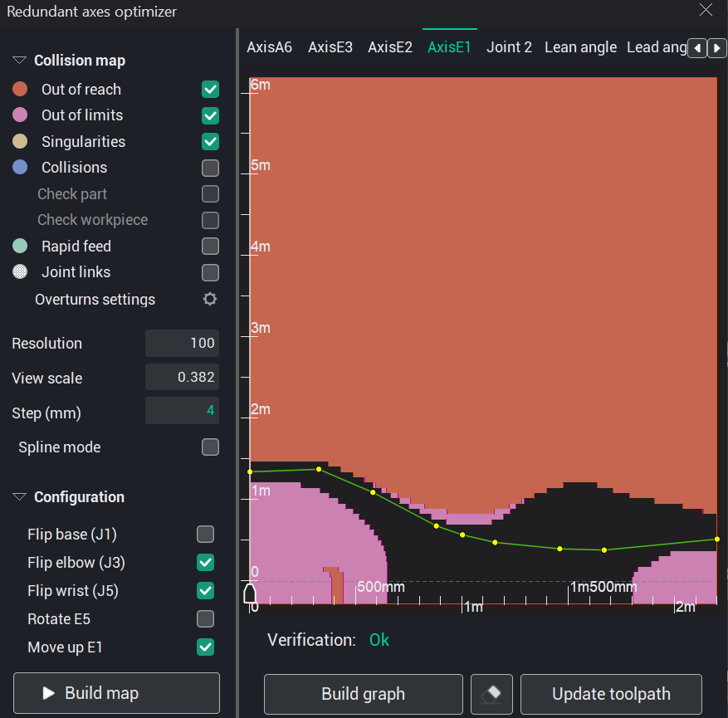Toggle the Singularities checkbox

(x=210, y=142)
